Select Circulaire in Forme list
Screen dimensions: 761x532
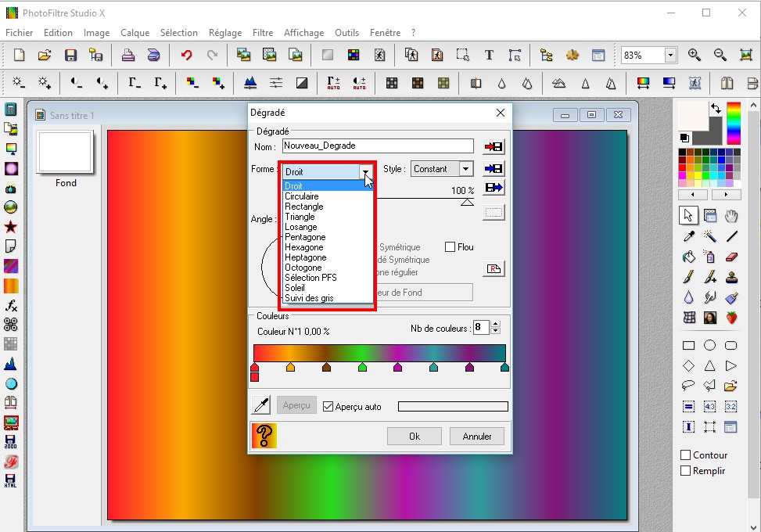click(328, 196)
